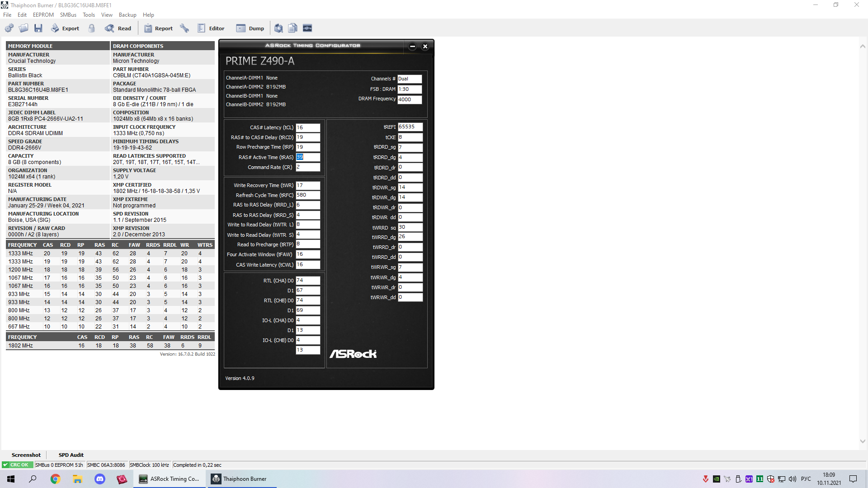This screenshot has height=488, width=868.
Task: Click the wrench tool icon
Action: pos(184,28)
